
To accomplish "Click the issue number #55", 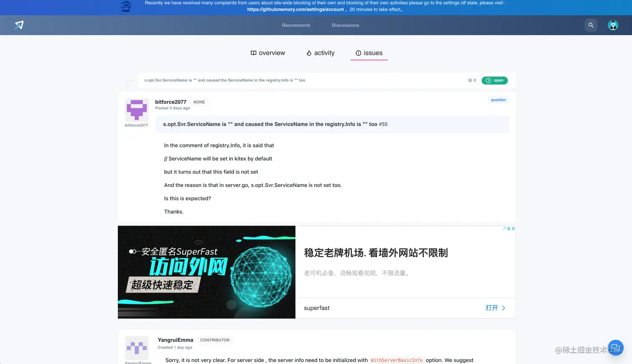I will point(383,124).
